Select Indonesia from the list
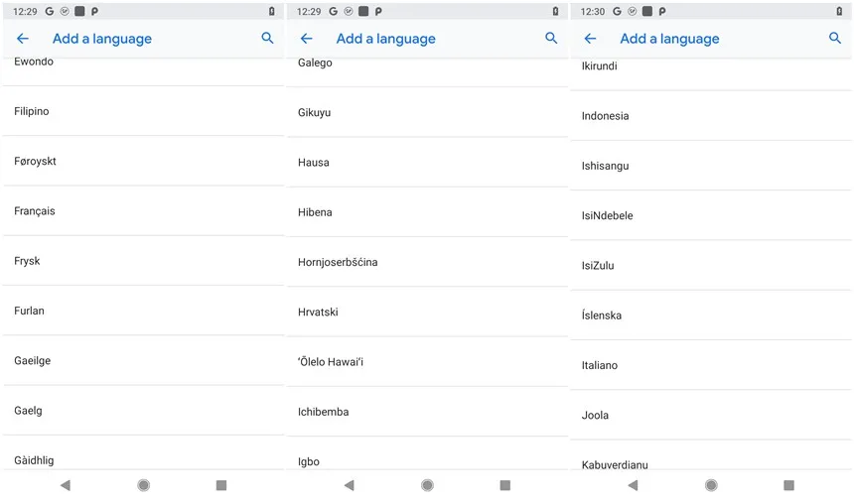The height and width of the screenshot is (504, 854). [711, 116]
